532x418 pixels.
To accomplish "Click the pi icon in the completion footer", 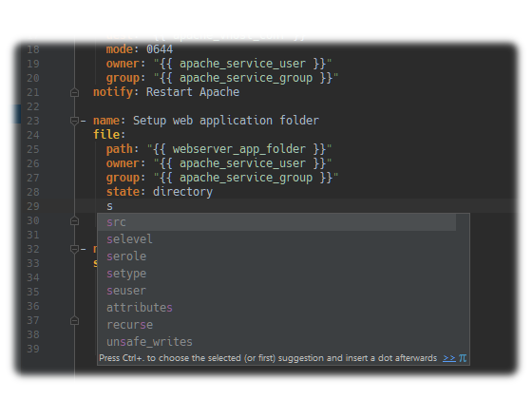I will [x=463, y=358].
